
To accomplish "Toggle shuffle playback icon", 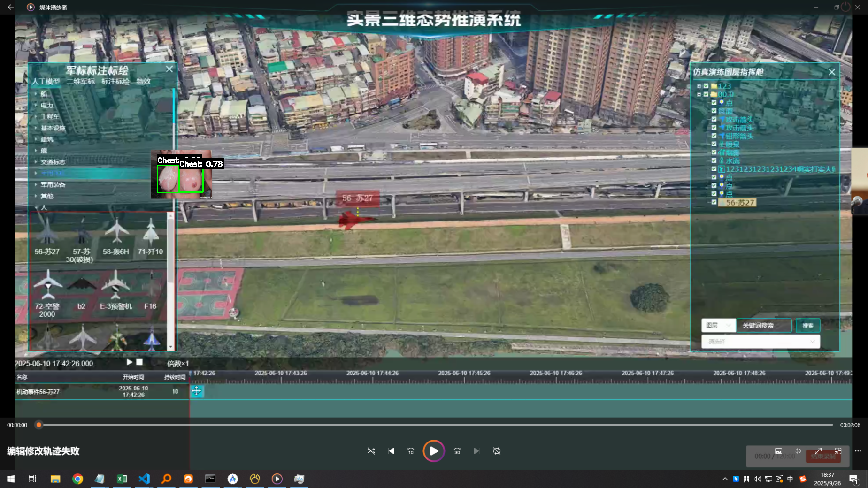I will point(371,451).
